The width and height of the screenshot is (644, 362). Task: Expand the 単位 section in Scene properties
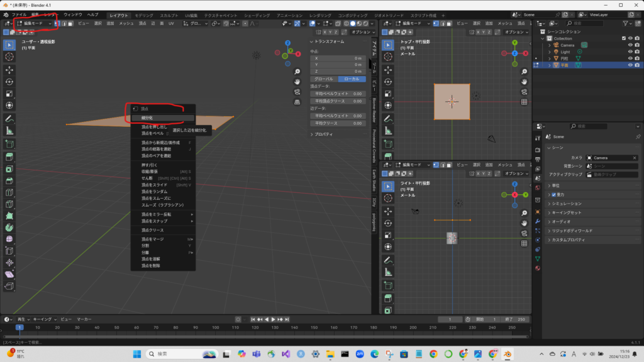tap(557, 185)
